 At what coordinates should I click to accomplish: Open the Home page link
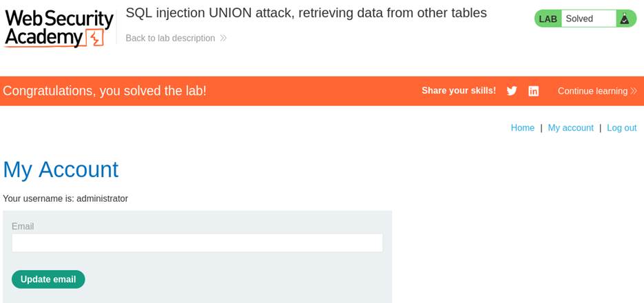coord(522,128)
